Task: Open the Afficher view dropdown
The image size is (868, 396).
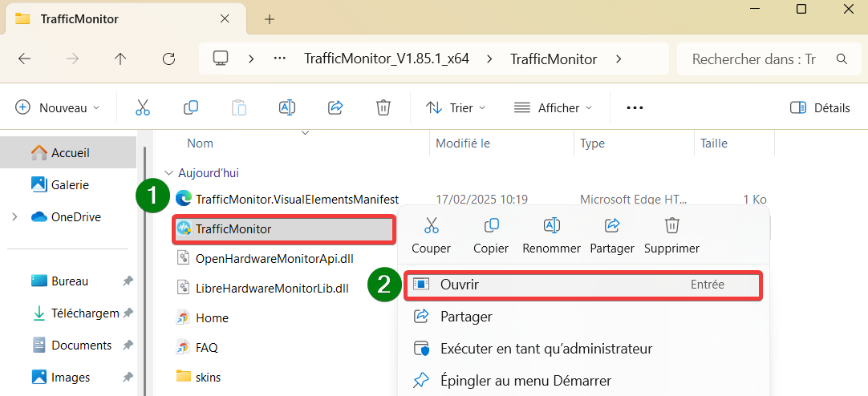Action: 553,108
